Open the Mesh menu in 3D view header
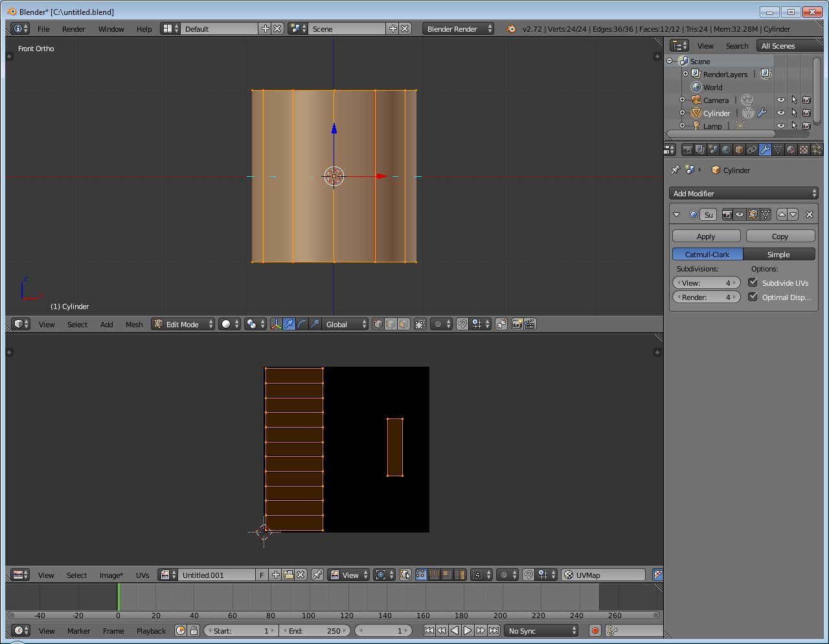The width and height of the screenshot is (829, 644). 134,324
